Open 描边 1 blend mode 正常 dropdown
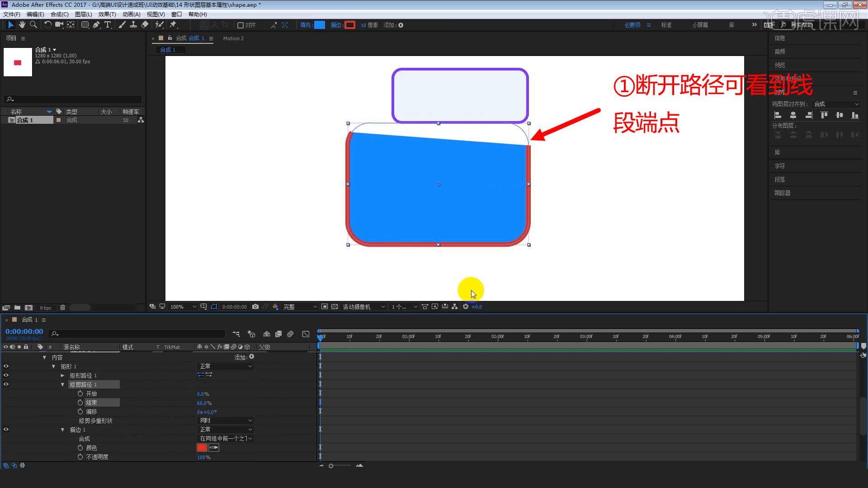 coord(226,430)
